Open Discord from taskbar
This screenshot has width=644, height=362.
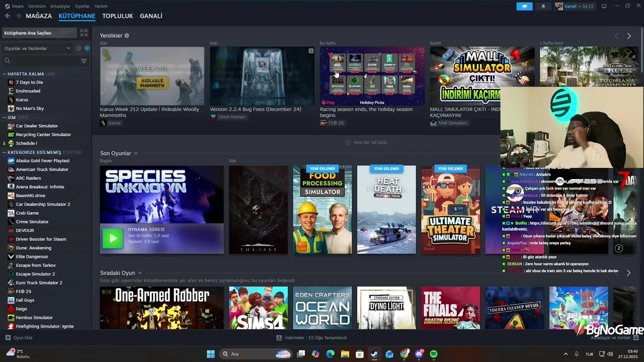click(x=419, y=354)
